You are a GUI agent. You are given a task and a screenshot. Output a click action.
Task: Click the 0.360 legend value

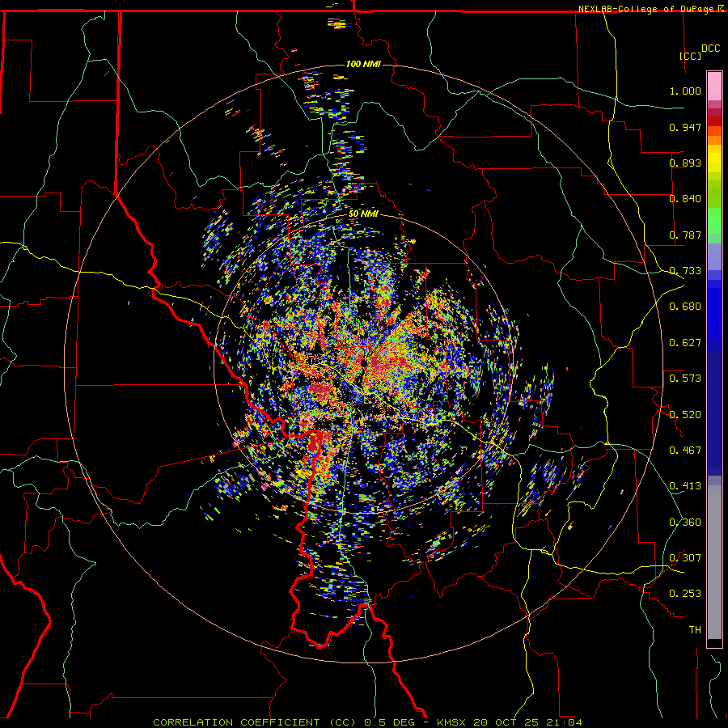(x=685, y=523)
